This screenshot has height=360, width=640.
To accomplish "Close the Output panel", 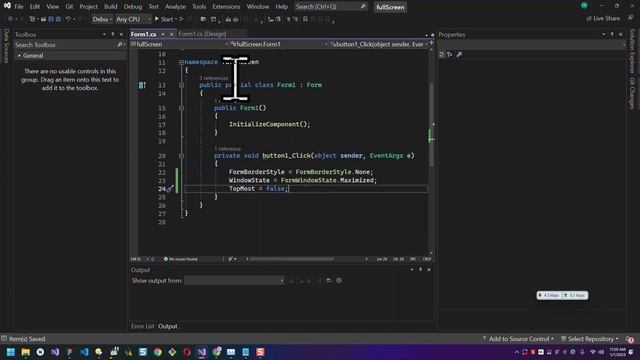I will tap(429, 269).
